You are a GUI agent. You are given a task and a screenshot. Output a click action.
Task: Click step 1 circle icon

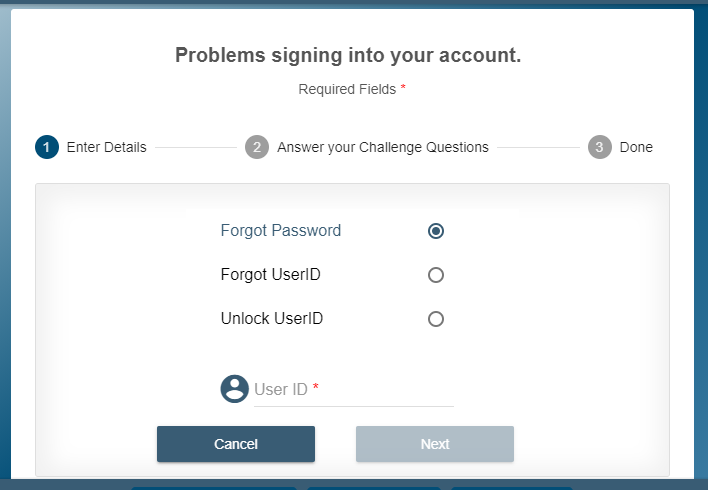coord(46,147)
